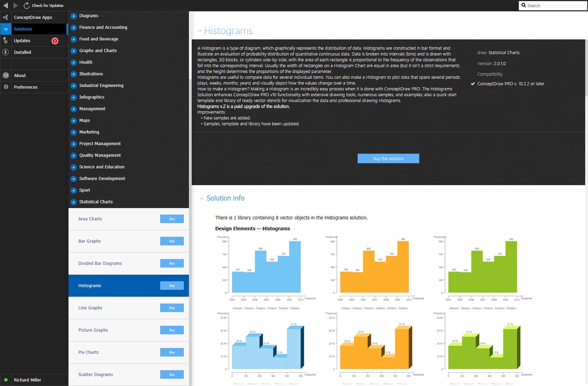Expand the Sport category

click(x=73, y=190)
